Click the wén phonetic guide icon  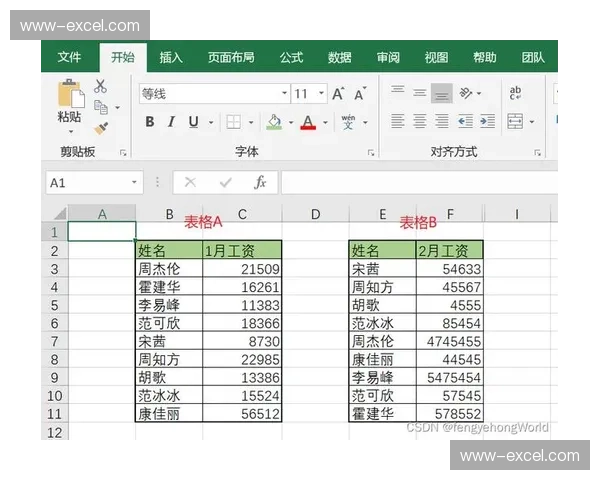pyautogui.click(x=348, y=122)
